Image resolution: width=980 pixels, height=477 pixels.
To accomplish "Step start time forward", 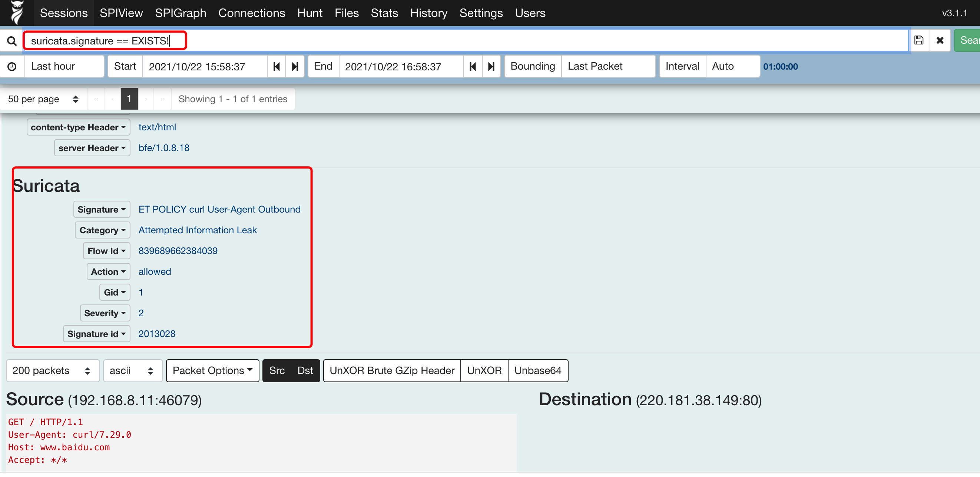I will point(295,67).
